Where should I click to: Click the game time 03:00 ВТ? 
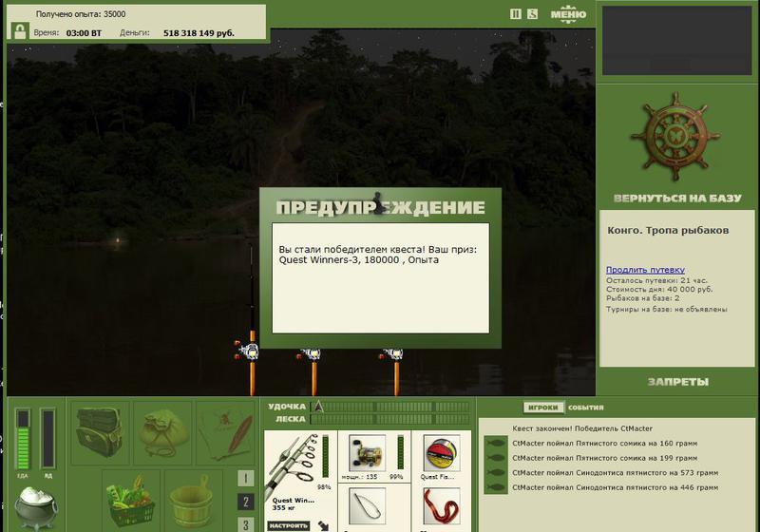click(x=84, y=33)
